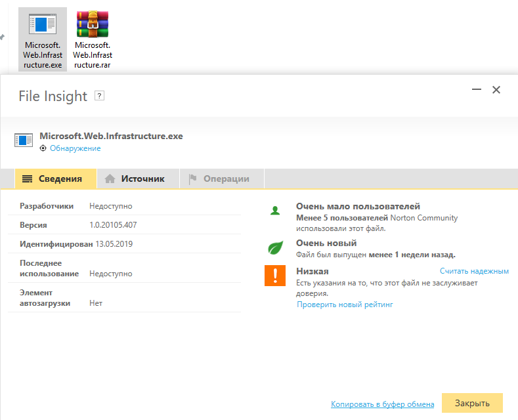Image resolution: width=518 pixels, height=420 pixels.
Task: Click the Недоступно value beside Разработчики
Action: (111, 206)
